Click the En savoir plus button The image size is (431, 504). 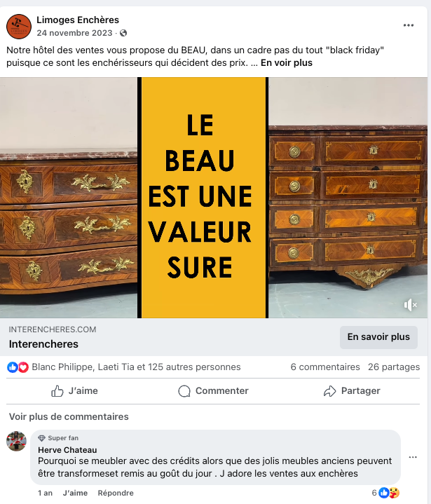pyautogui.click(x=378, y=337)
